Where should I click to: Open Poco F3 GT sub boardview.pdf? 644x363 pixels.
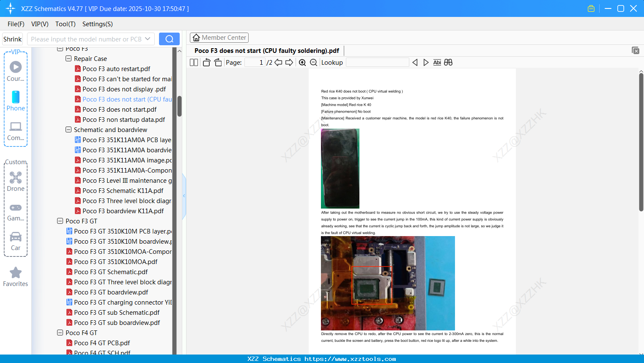[x=117, y=323]
